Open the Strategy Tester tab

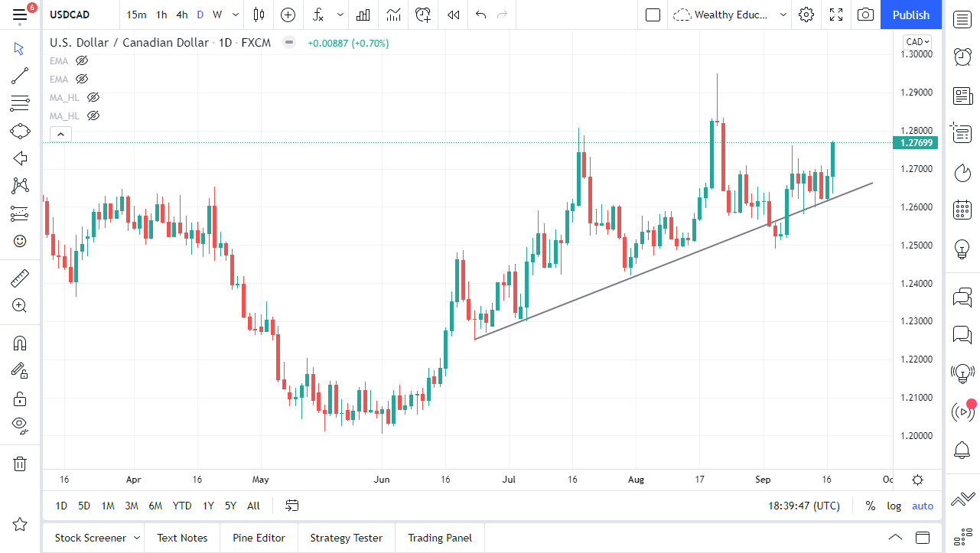(x=346, y=538)
